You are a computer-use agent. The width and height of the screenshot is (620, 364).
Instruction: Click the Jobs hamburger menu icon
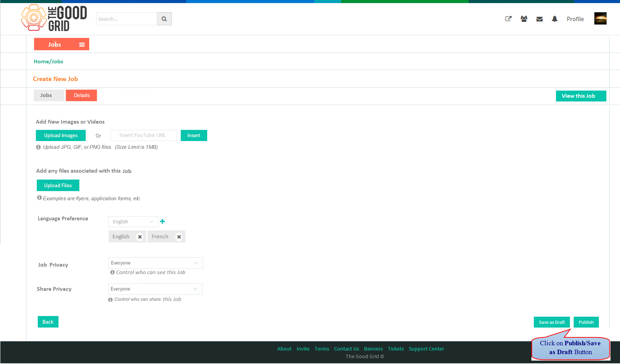[82, 45]
